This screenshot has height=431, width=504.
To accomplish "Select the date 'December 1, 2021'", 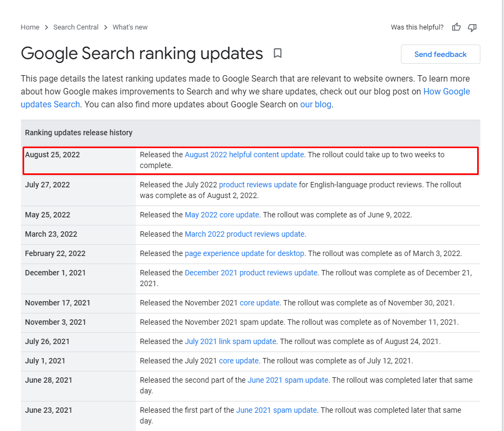I will click(x=55, y=273).
